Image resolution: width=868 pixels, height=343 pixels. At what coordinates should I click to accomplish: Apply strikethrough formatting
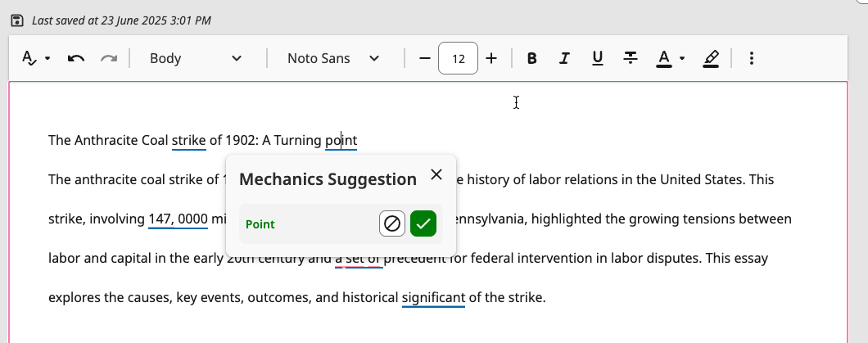tap(631, 58)
